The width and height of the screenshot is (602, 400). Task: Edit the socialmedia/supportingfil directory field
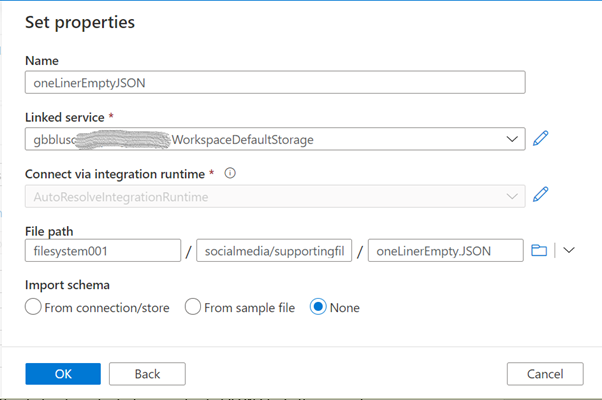click(274, 251)
